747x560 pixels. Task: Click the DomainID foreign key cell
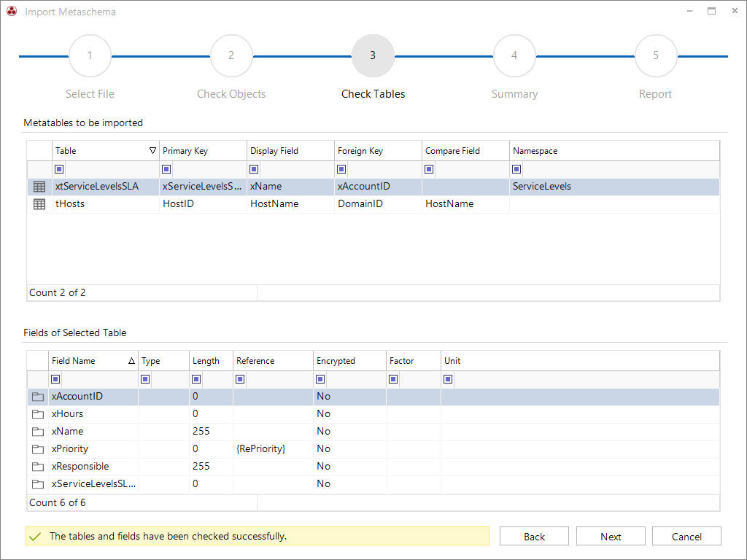[x=379, y=204]
